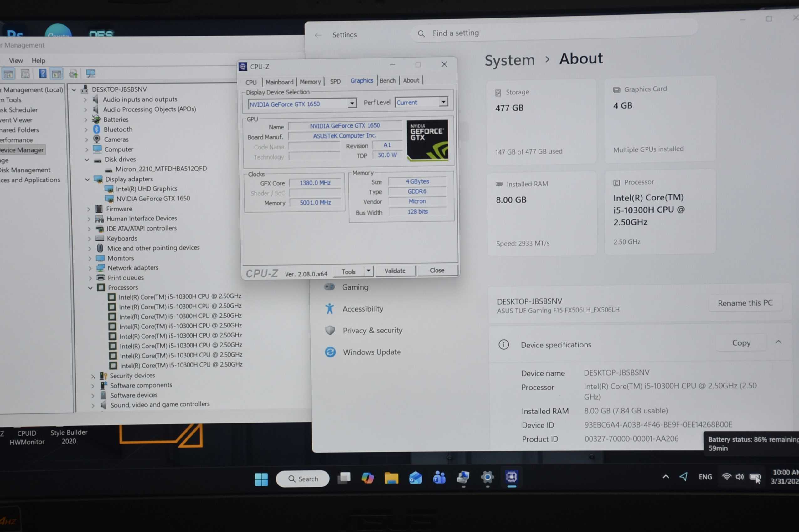Click the help question-mark toolbar icon
The image size is (799, 532).
[43, 73]
